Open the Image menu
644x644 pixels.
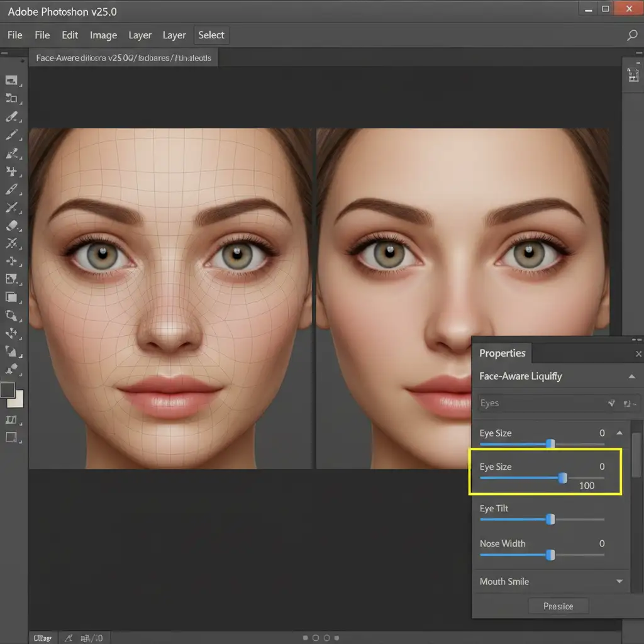pos(103,35)
